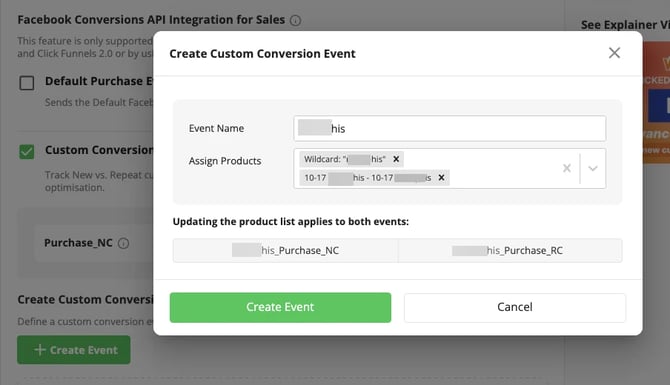Open info icon beside Purchase_NC
Screen dimensions: 670x385
[x=123, y=244]
